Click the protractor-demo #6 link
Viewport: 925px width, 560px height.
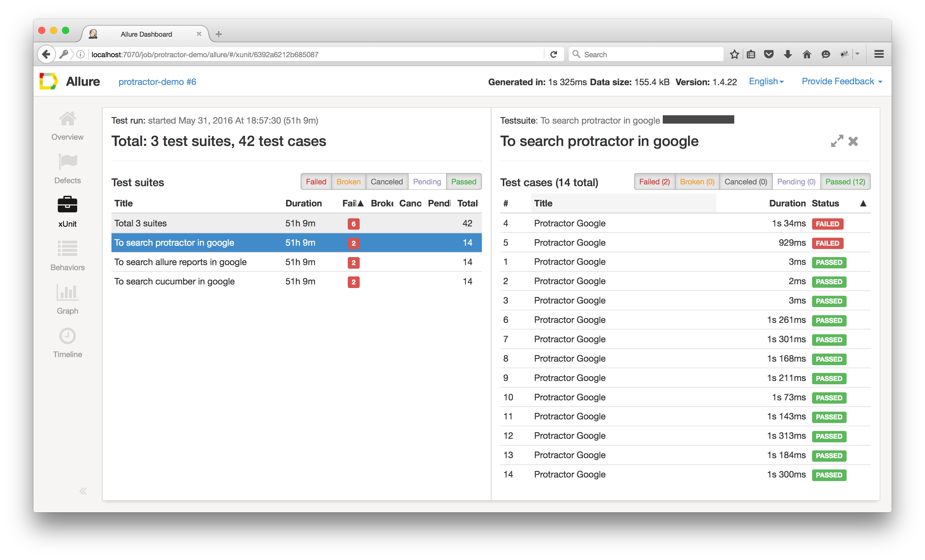point(157,82)
